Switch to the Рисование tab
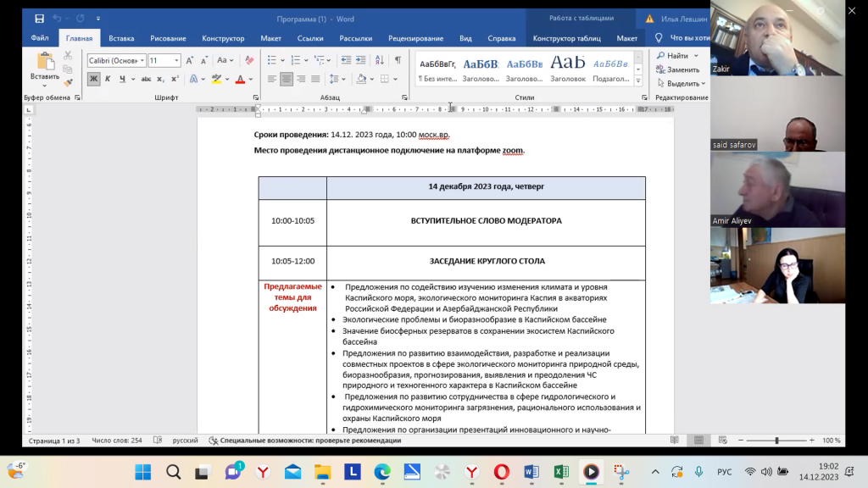 click(x=169, y=38)
